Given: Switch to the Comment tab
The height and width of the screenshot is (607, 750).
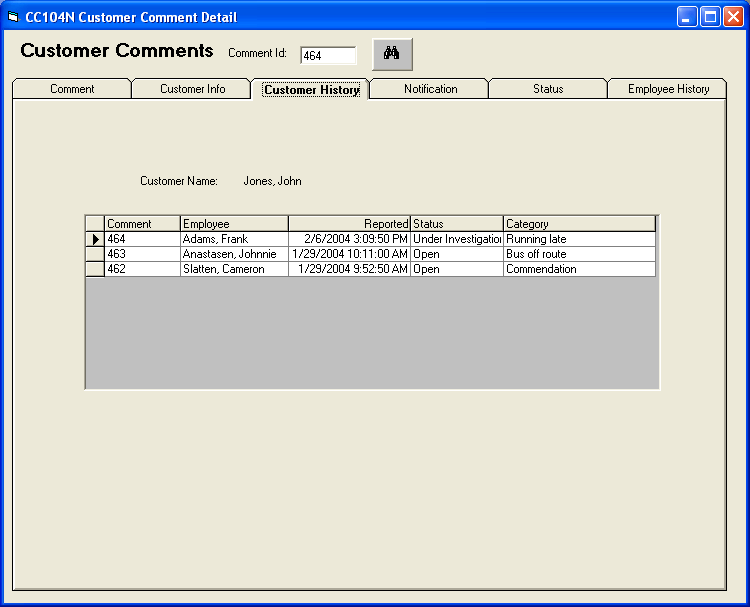Looking at the screenshot, I should [72, 89].
